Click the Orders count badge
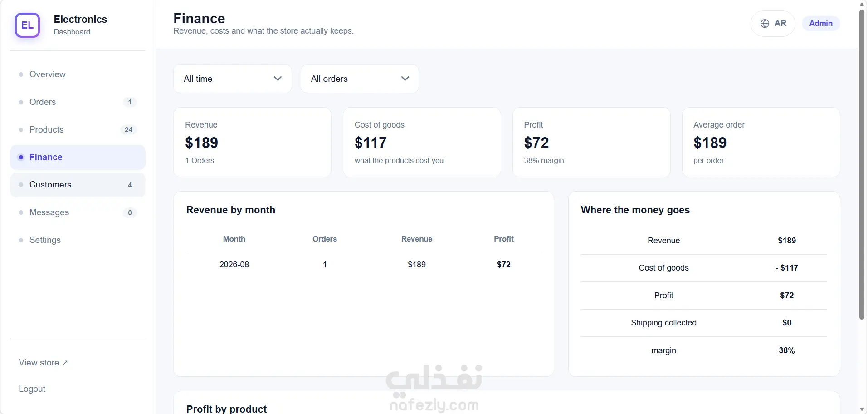 pyautogui.click(x=130, y=102)
